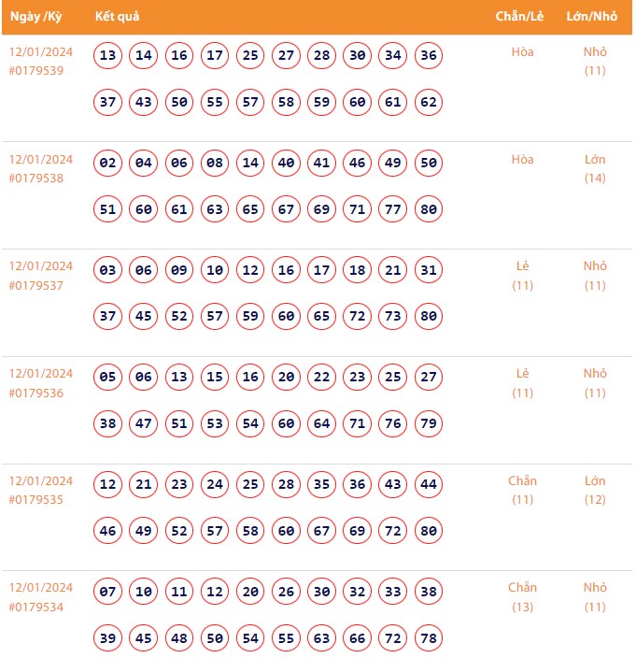Click ball 13 in draw #0179539
This screenshot has height=672, width=636.
click(x=108, y=56)
